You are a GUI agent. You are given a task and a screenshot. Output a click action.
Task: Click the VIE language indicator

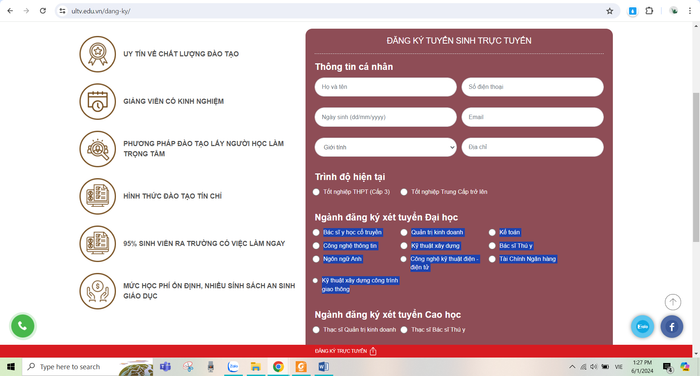click(x=618, y=367)
